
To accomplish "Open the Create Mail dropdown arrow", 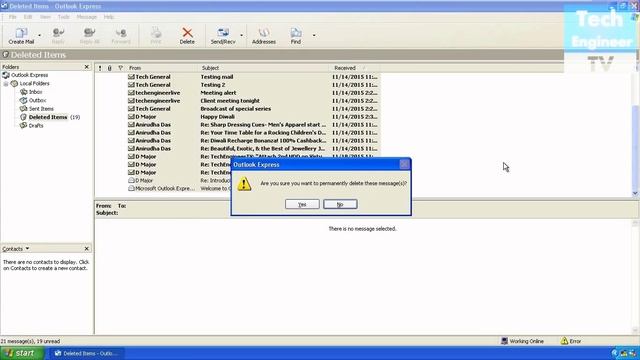I will (40, 36).
